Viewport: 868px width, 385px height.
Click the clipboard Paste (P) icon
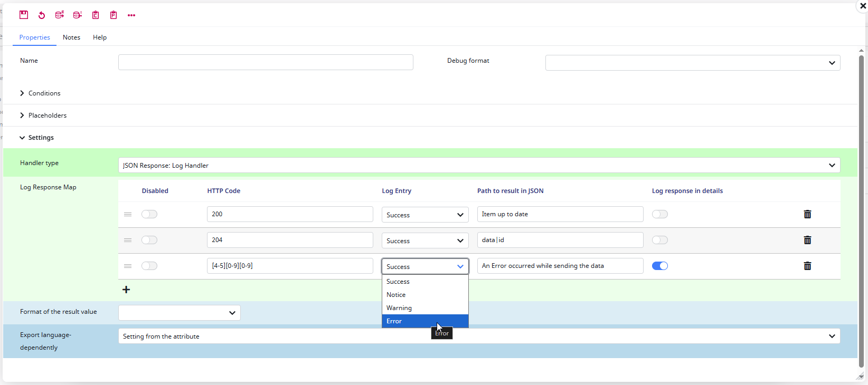(114, 15)
